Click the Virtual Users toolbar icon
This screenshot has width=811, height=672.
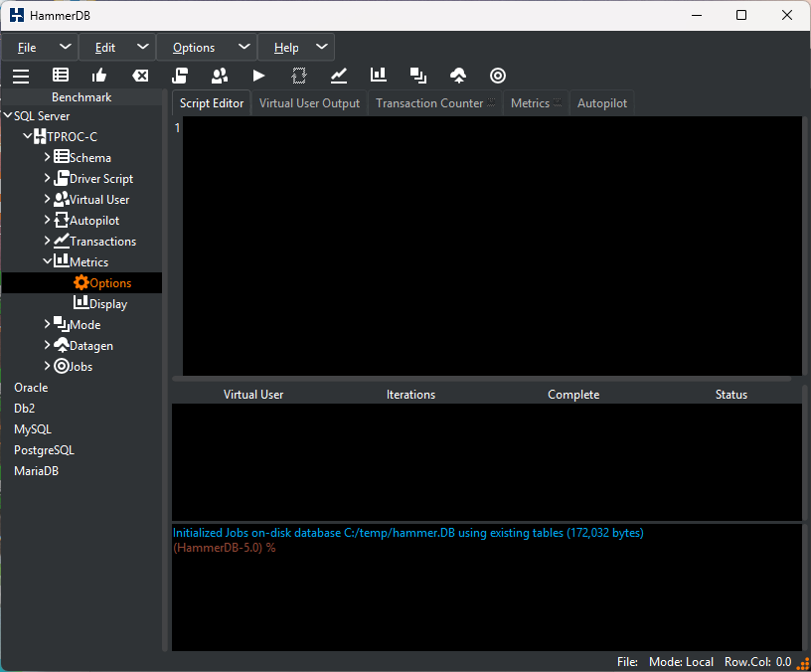pos(220,76)
